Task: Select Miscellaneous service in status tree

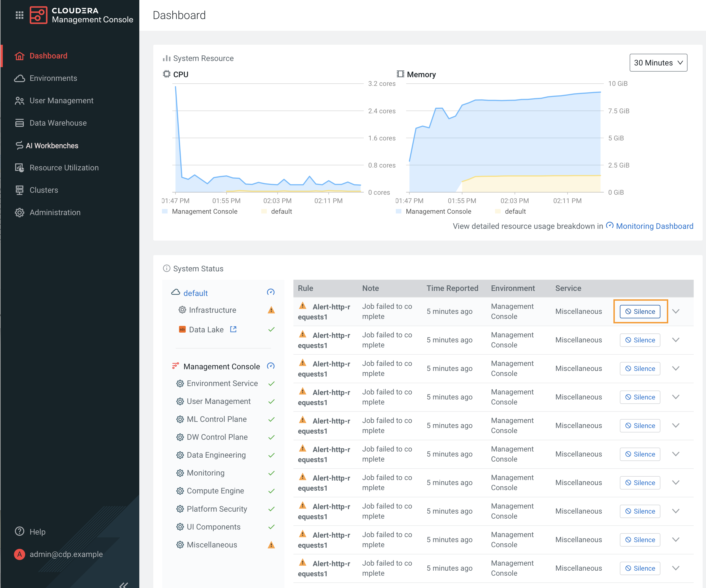Action: [212, 545]
